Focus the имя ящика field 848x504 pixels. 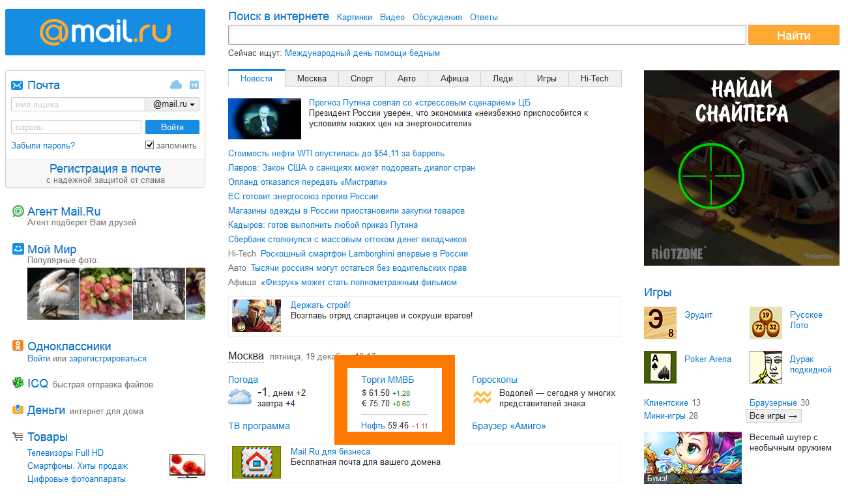point(78,104)
